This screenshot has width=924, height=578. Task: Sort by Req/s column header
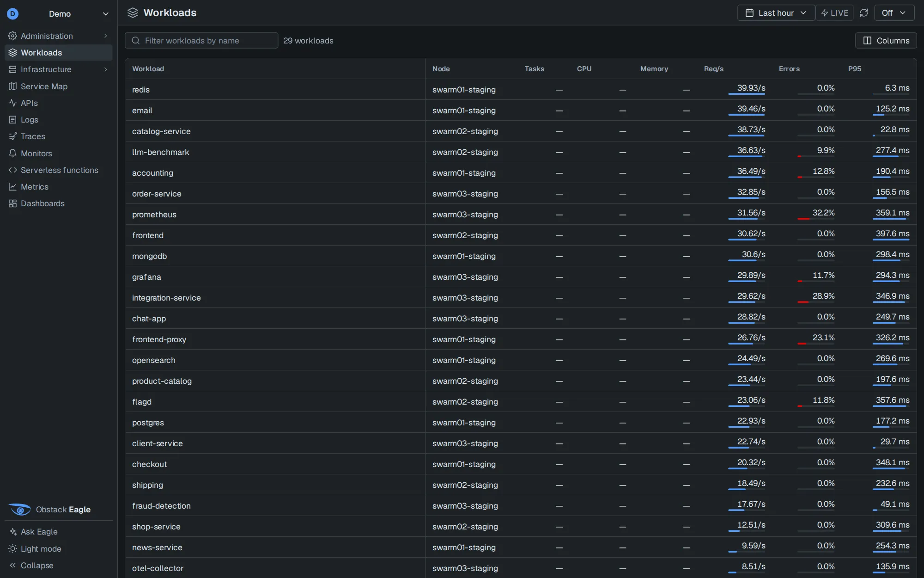pyautogui.click(x=714, y=69)
